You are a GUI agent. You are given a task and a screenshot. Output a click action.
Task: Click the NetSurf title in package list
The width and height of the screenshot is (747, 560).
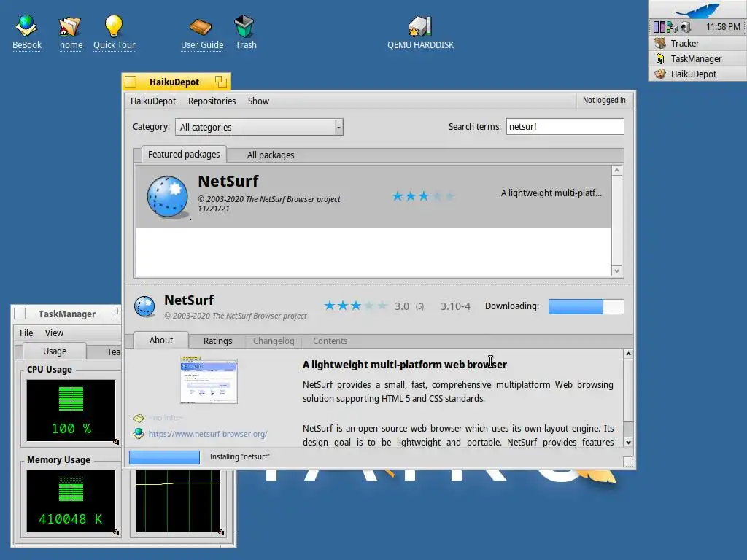pyautogui.click(x=228, y=181)
